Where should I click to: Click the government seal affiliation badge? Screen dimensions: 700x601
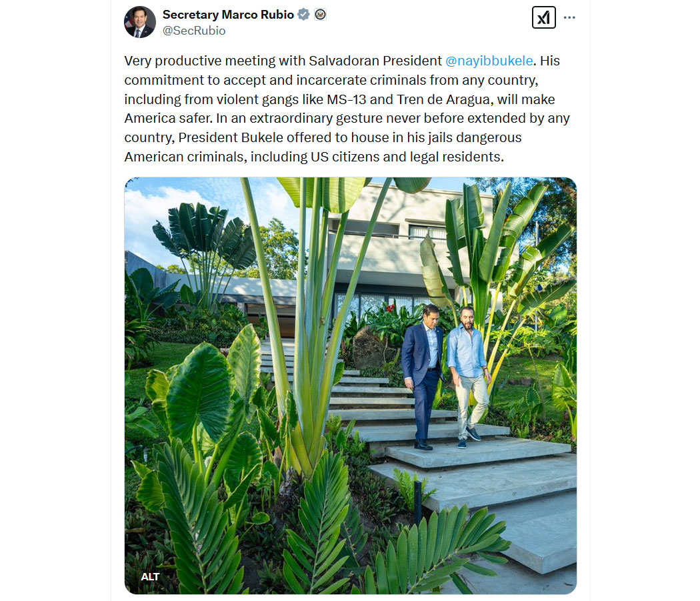click(320, 15)
